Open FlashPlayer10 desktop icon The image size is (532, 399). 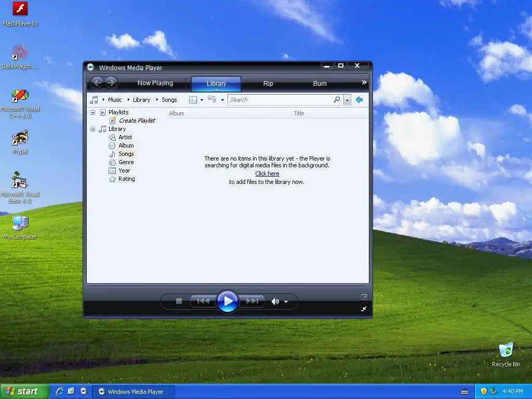click(x=20, y=14)
